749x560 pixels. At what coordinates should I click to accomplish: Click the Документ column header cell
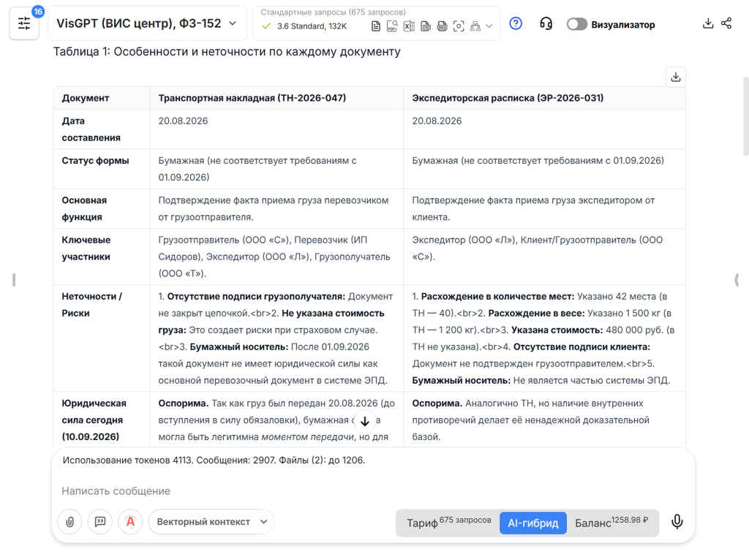tap(102, 98)
